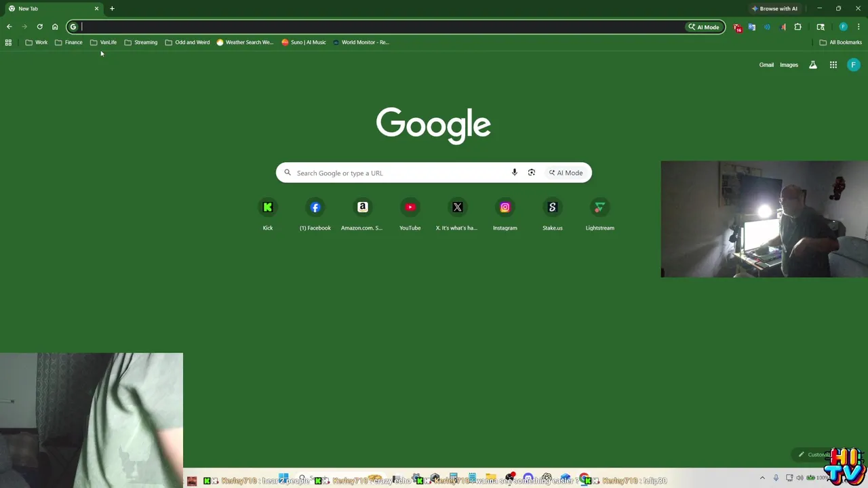Open a new tab with plus button
The width and height of the screenshot is (868, 488).
(112, 9)
